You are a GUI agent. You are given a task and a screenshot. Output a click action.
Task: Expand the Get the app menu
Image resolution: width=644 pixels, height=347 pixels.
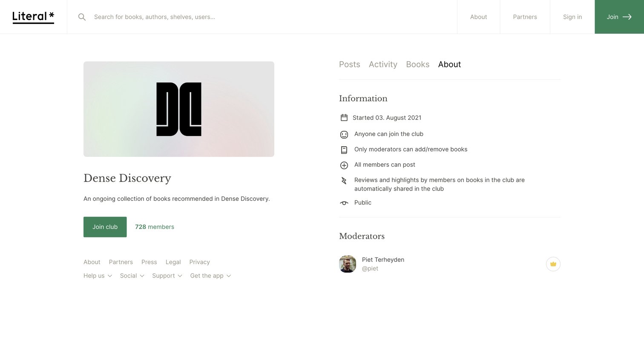click(x=211, y=276)
